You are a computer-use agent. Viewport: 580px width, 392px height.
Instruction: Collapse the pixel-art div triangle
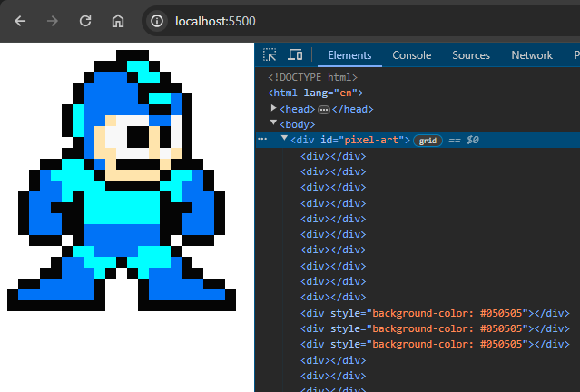click(x=284, y=138)
